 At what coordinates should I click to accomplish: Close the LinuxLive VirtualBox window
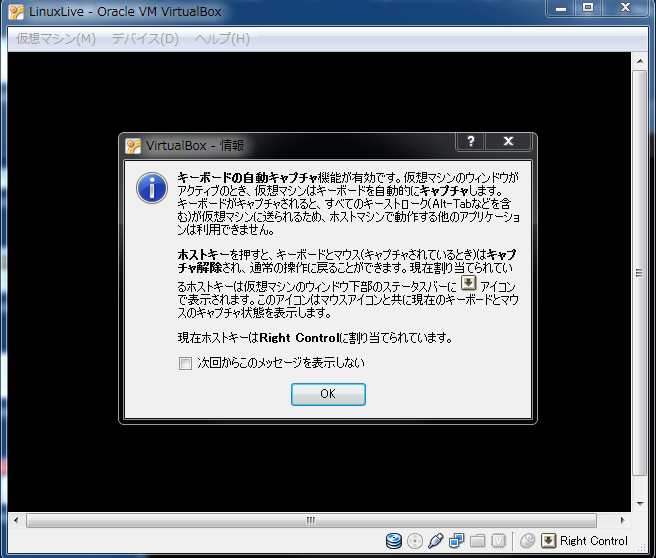click(x=625, y=8)
